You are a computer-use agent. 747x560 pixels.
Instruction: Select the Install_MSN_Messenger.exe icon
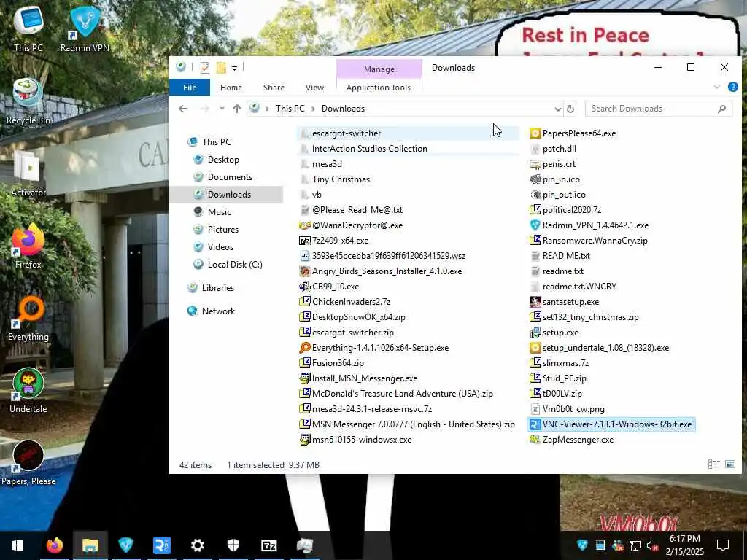[x=305, y=378]
